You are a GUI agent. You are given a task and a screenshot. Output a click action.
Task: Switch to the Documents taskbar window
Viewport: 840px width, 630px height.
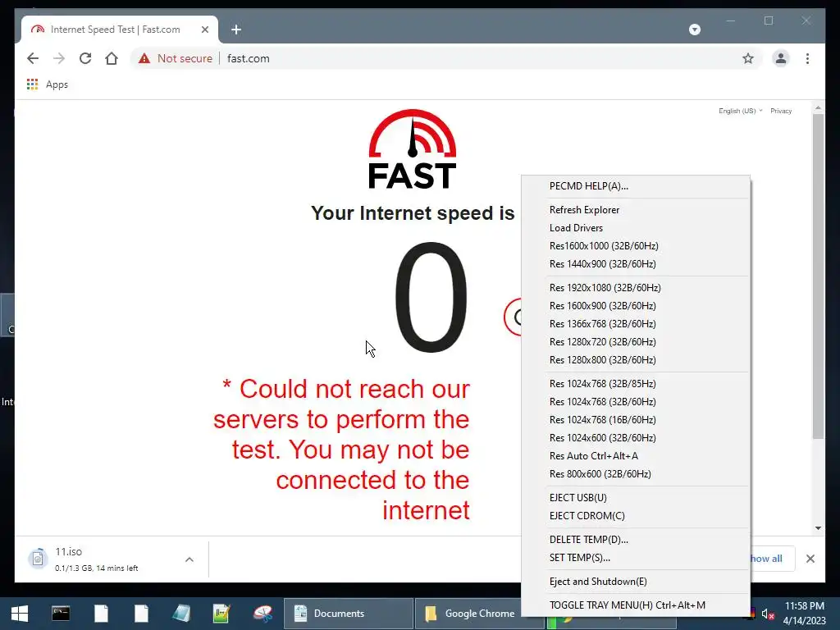(x=348, y=614)
